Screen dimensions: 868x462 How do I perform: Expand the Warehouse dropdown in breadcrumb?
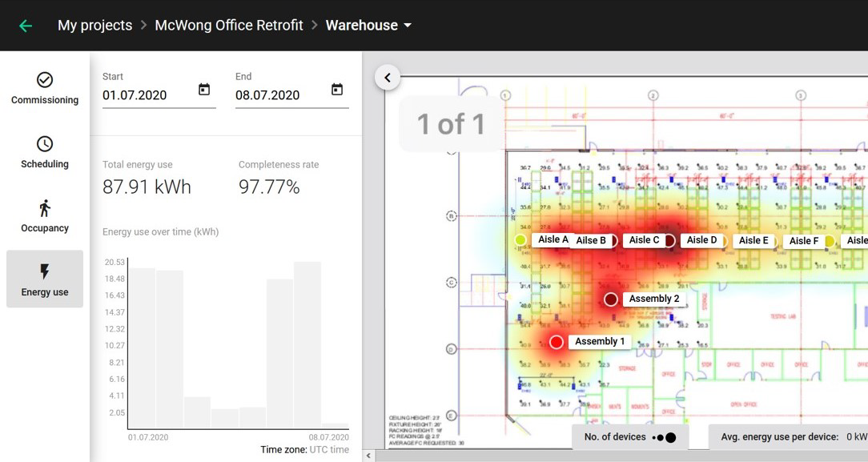click(x=408, y=26)
